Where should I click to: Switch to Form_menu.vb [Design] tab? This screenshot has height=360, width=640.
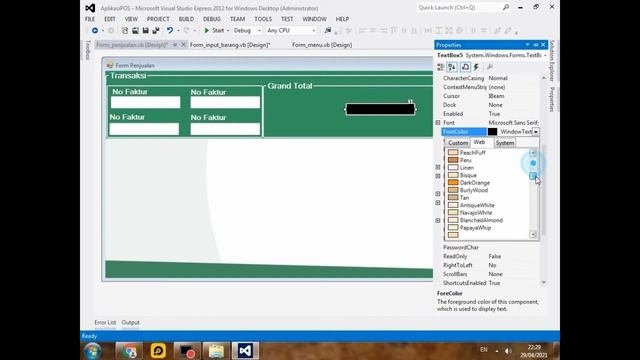click(x=322, y=45)
